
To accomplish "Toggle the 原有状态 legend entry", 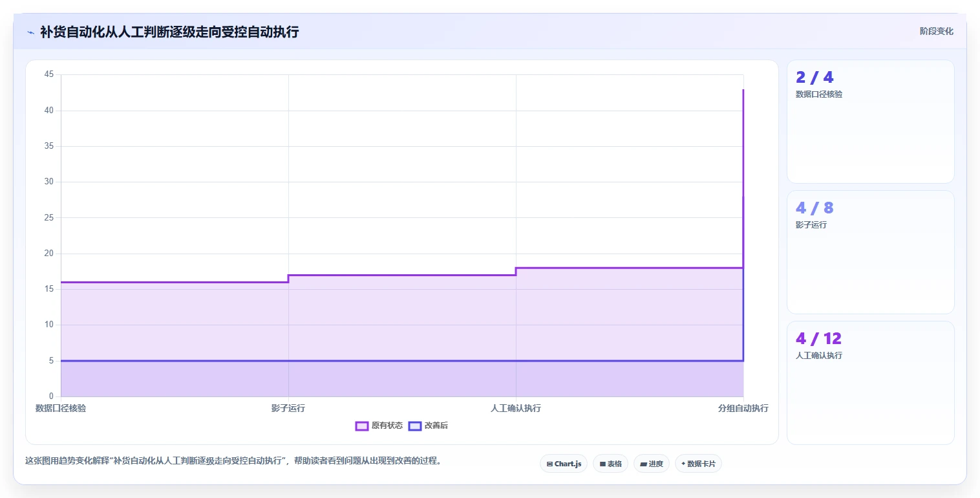I will click(379, 426).
